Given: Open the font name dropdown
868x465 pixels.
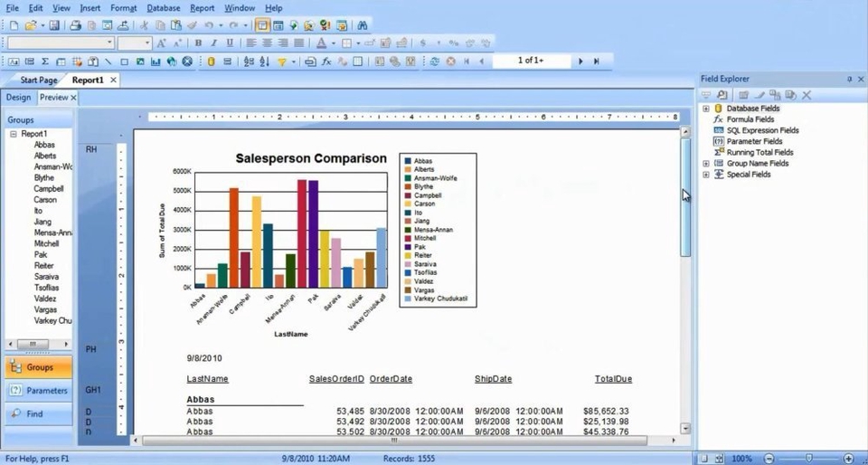Looking at the screenshot, I should [109, 43].
